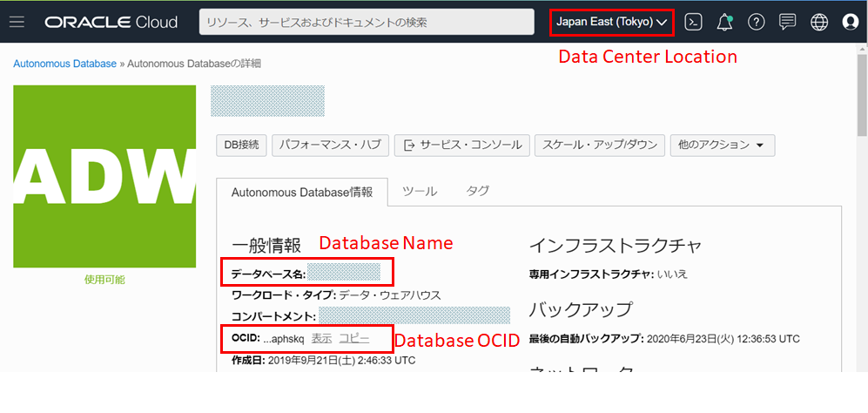Focus the resource search field

[x=367, y=23]
